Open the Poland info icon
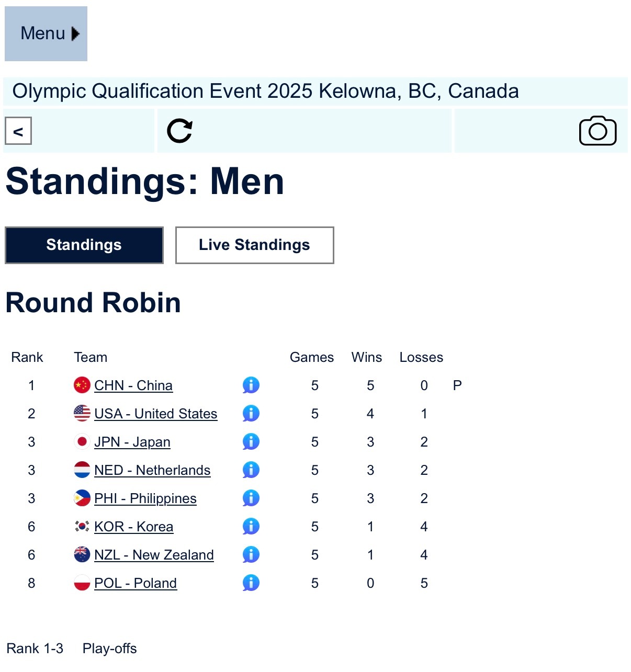 point(251,583)
